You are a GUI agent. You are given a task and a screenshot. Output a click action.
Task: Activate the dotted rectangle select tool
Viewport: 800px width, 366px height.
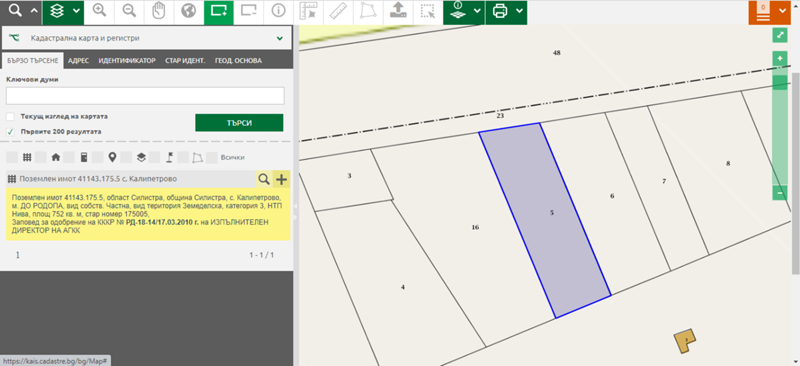428,11
